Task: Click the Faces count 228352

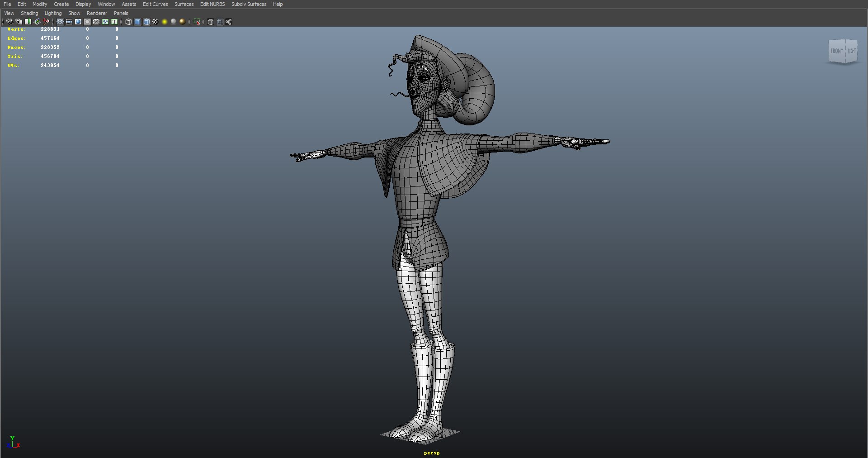Action: (x=50, y=47)
